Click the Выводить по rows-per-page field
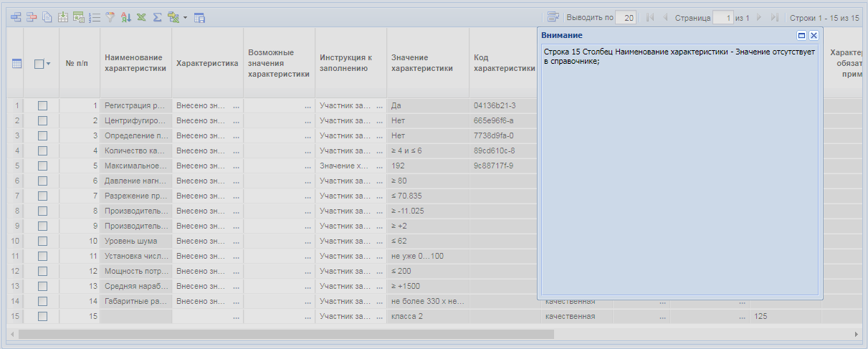This screenshot has height=349, width=868. tap(626, 17)
